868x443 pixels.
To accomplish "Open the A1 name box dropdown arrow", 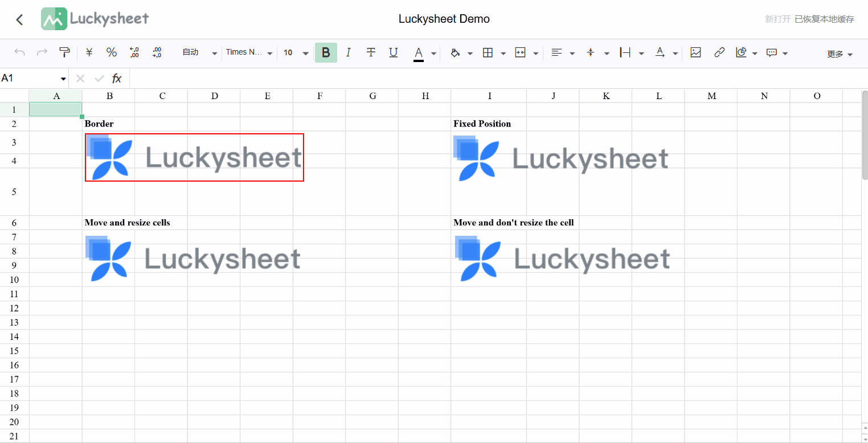I will [x=63, y=79].
